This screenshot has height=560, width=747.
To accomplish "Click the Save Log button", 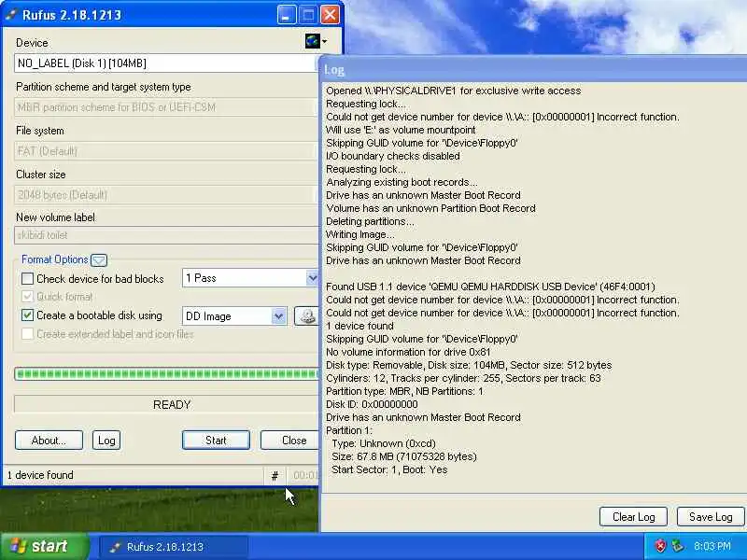I will [711, 517].
